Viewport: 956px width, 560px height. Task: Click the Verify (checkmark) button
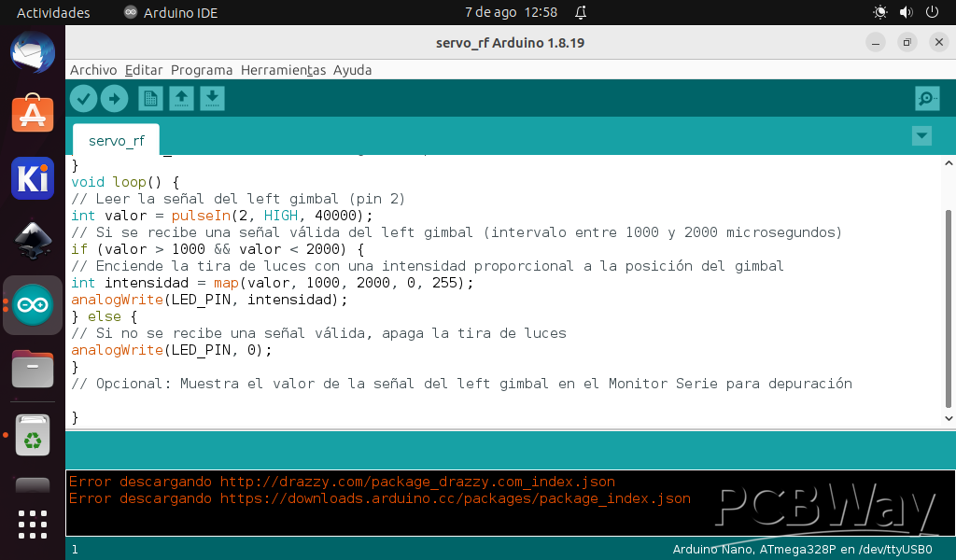tap(83, 98)
